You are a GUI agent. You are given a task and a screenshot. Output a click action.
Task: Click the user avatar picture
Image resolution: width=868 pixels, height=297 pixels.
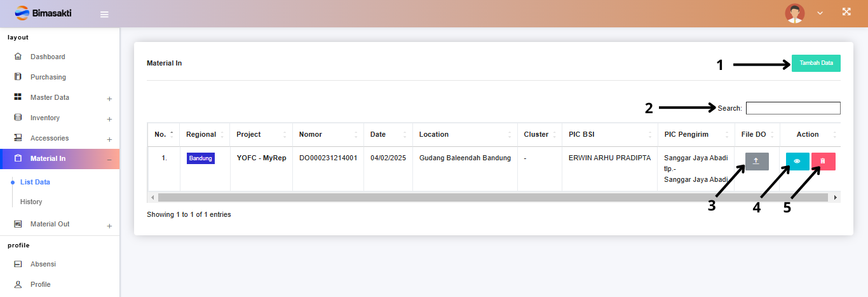coord(794,13)
